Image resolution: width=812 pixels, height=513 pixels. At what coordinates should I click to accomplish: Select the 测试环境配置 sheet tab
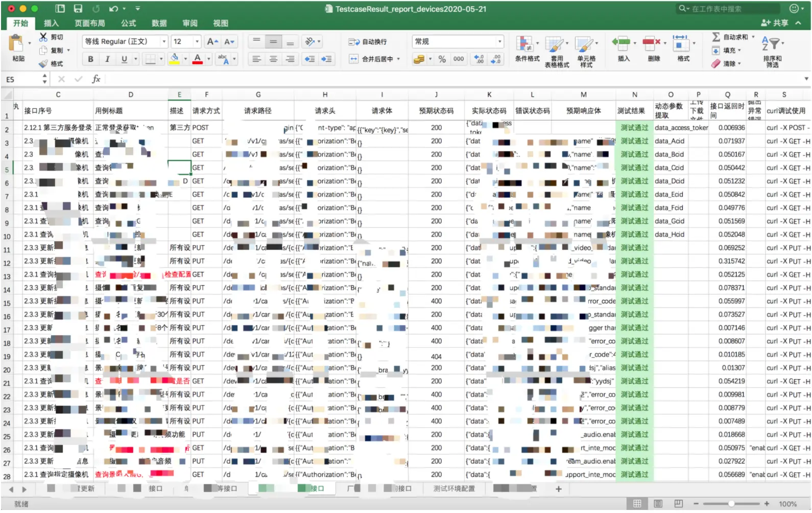(x=454, y=489)
